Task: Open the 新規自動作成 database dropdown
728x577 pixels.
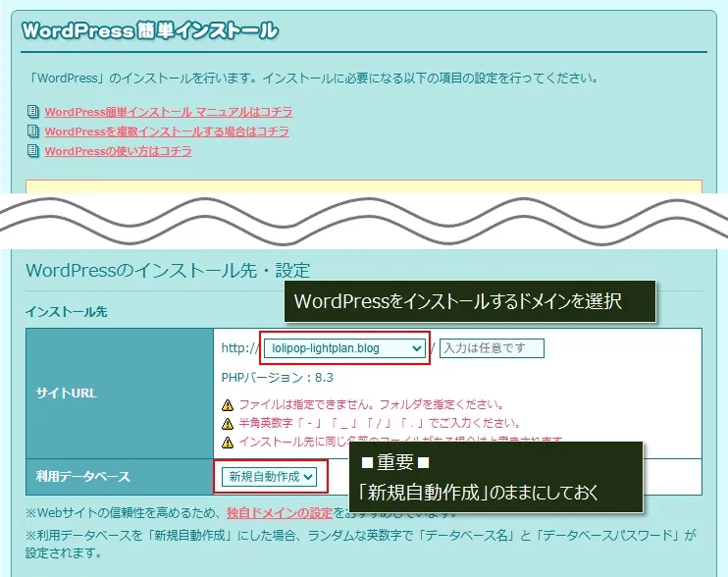Action: (x=269, y=477)
